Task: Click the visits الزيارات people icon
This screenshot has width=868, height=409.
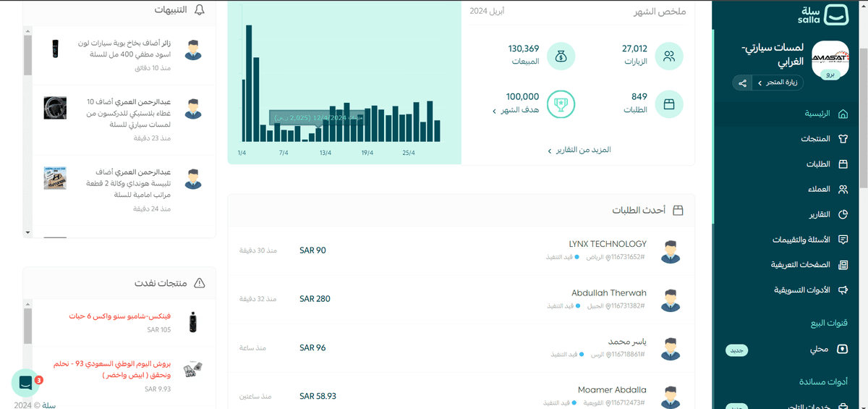Action: tap(669, 56)
